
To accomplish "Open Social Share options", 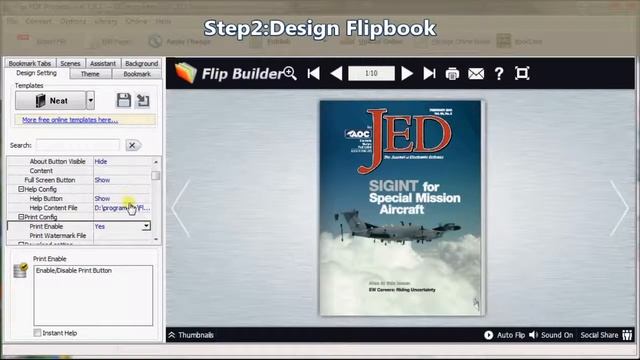I will click(606, 335).
